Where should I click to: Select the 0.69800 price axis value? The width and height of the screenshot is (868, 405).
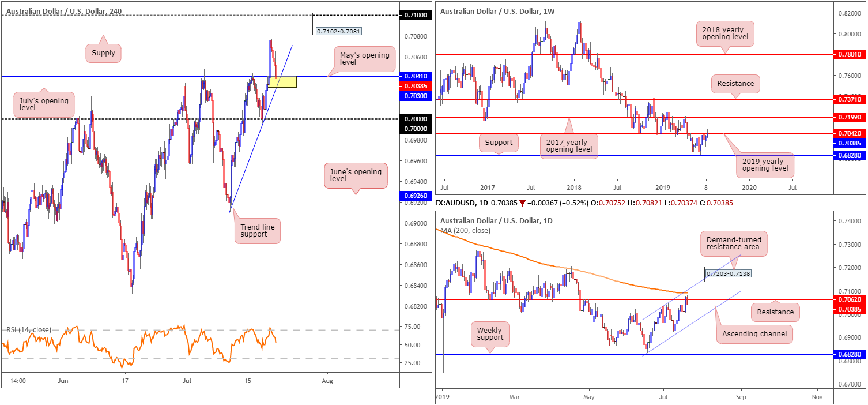pyautogui.click(x=416, y=140)
